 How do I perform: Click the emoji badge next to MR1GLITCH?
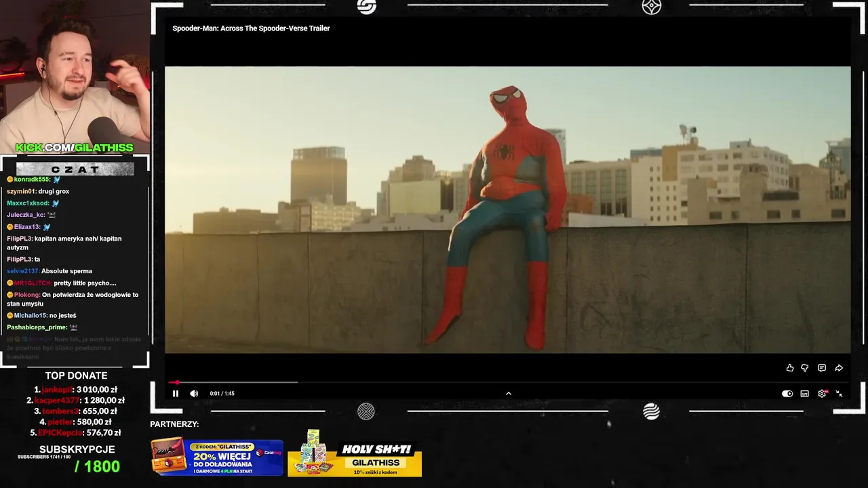click(10, 283)
